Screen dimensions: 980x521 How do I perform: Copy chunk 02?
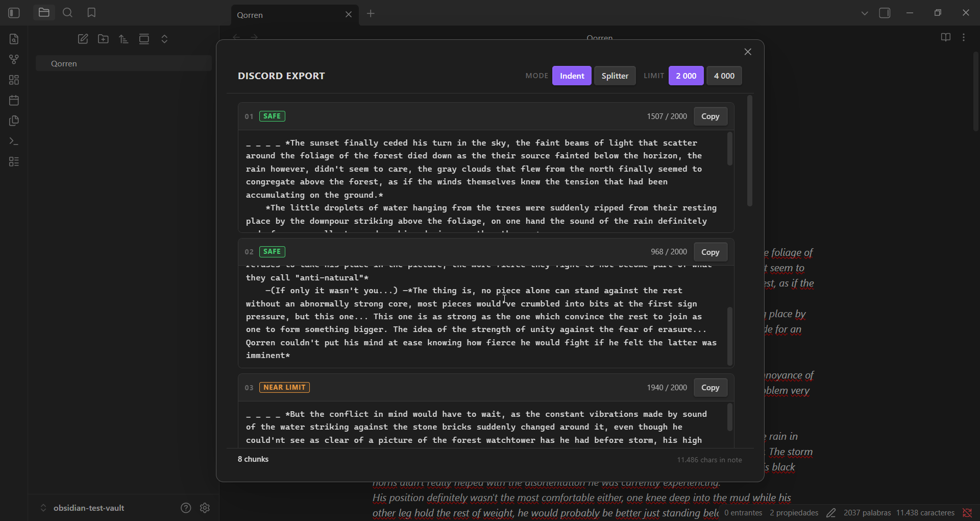[x=710, y=252]
